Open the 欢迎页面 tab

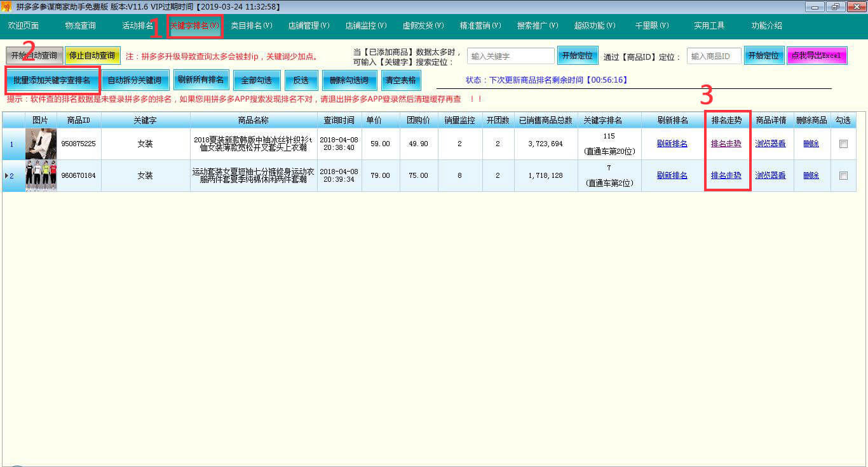point(23,26)
